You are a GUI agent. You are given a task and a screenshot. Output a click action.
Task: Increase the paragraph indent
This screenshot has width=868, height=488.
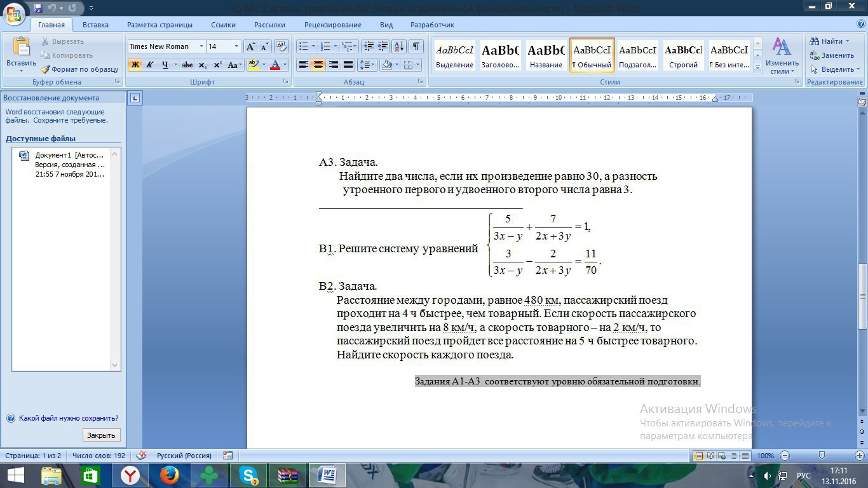pos(383,46)
